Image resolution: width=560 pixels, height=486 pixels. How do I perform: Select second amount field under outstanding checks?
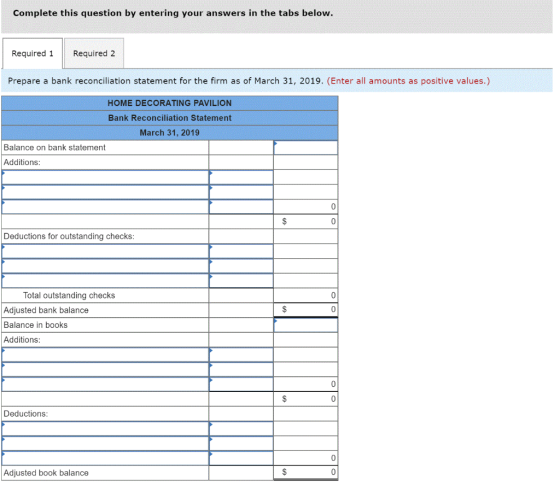pos(241,266)
